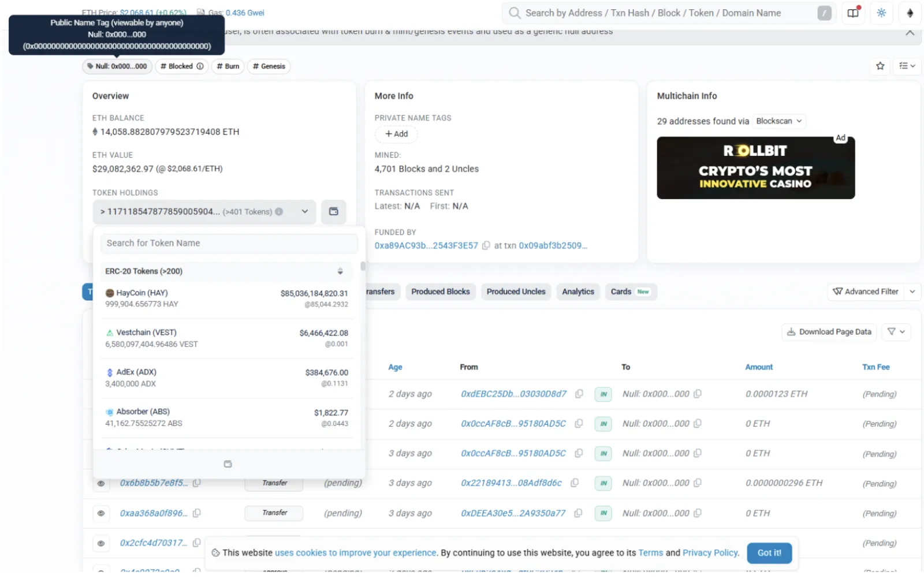Image resolution: width=924 pixels, height=579 pixels.
Task: Open the Rollbit casino ad
Action: pyautogui.click(x=755, y=168)
